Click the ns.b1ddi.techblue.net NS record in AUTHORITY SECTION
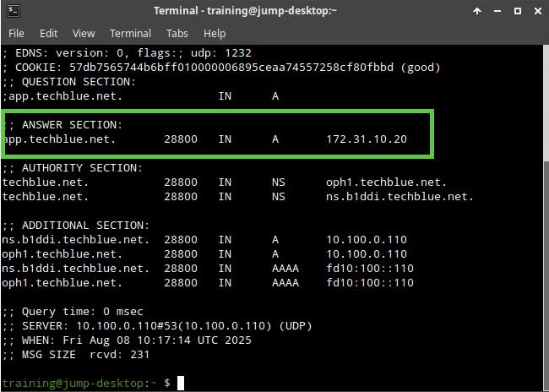Viewport: 549px width, 392px height. click(400, 196)
